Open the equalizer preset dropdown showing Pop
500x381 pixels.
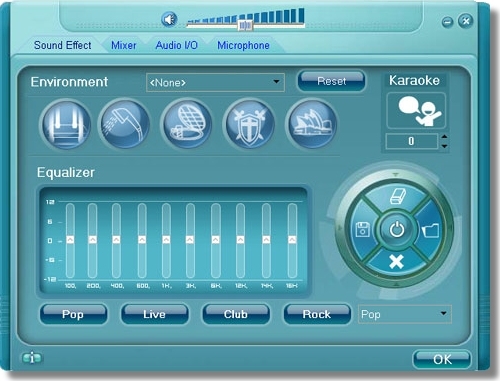405,314
